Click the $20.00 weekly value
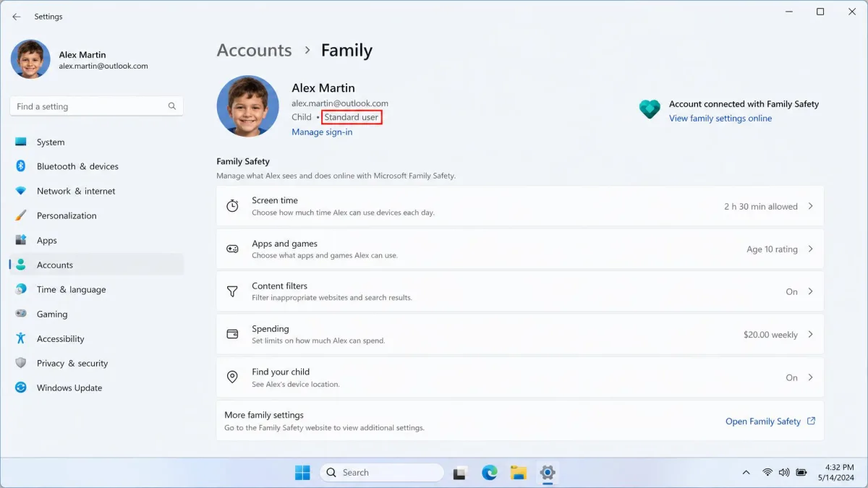This screenshot has height=488, width=868. click(x=770, y=335)
